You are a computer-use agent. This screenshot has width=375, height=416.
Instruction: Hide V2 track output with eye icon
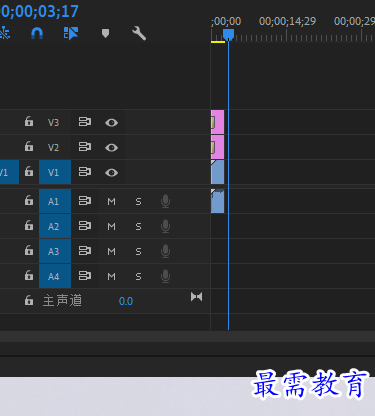click(x=111, y=148)
